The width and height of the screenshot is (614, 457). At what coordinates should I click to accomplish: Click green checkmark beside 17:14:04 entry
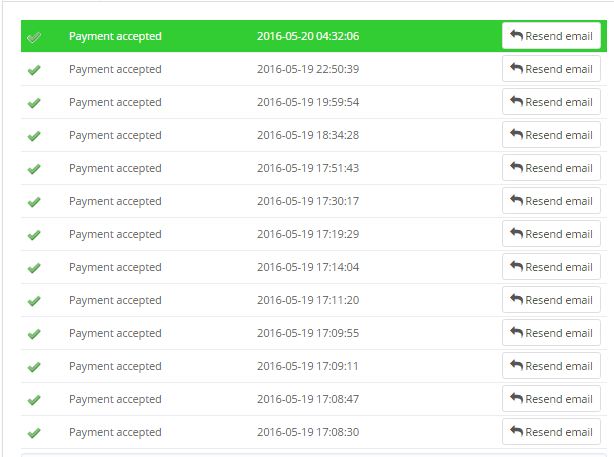click(34, 267)
